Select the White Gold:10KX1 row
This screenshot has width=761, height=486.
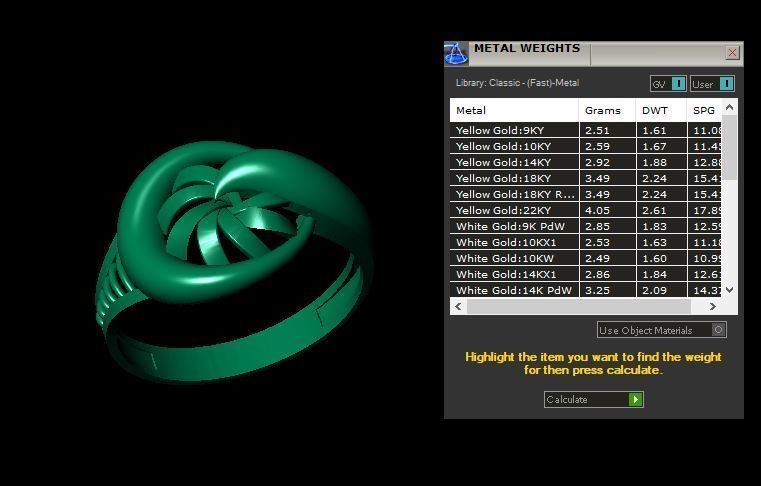click(x=586, y=242)
